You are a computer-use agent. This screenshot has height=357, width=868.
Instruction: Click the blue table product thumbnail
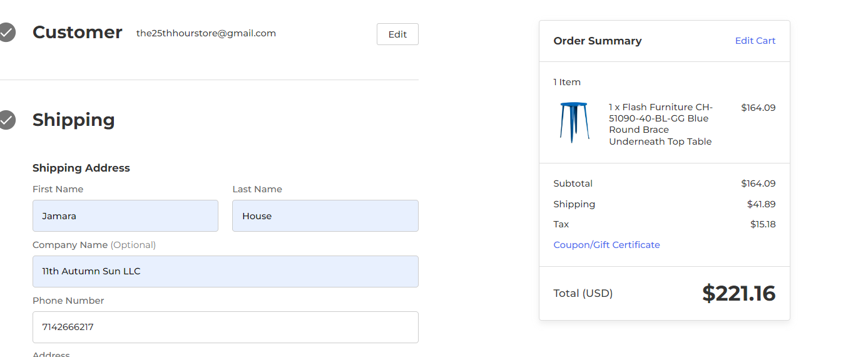pyautogui.click(x=574, y=123)
